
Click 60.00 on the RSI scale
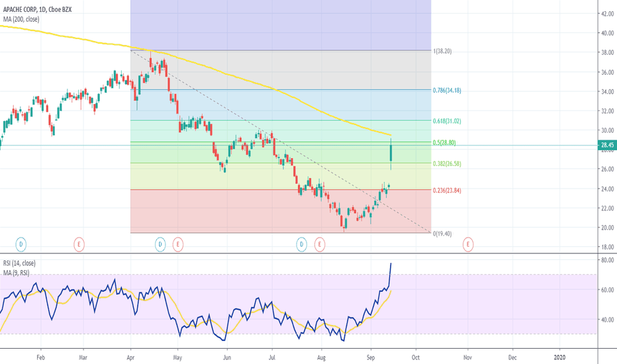coord(608,290)
